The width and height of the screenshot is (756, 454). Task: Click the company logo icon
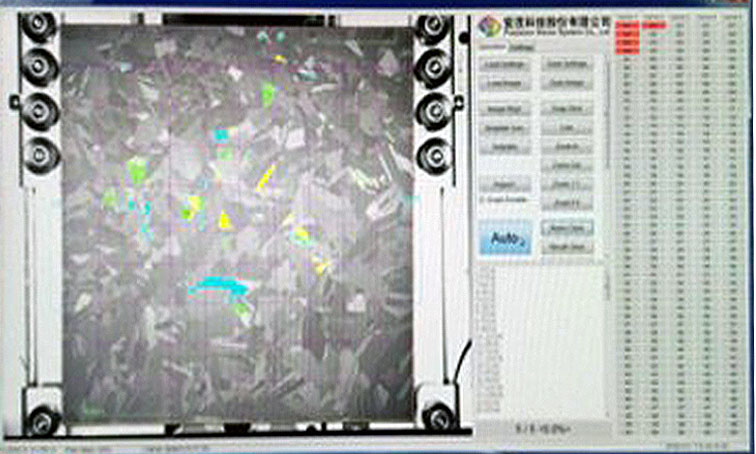[489, 25]
